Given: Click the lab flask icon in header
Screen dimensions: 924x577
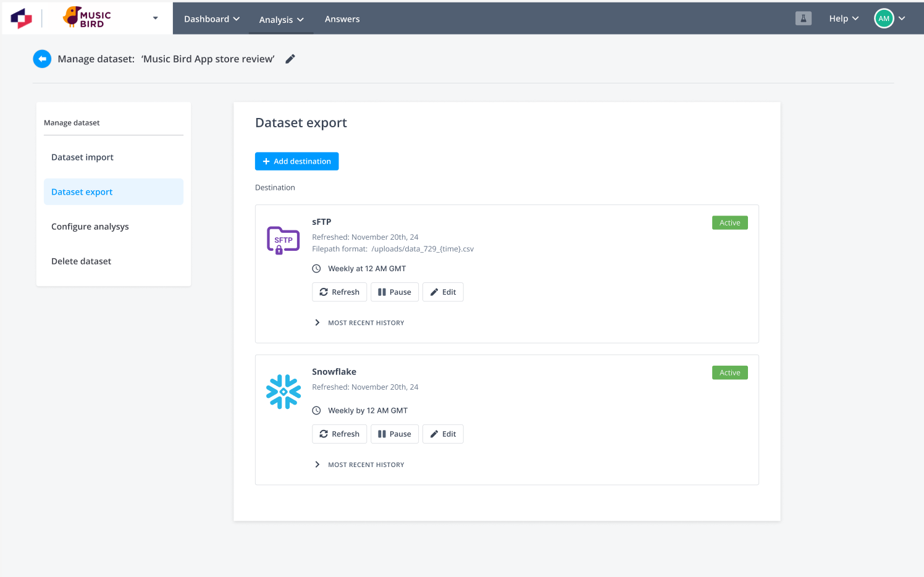Looking at the screenshot, I should pos(804,19).
